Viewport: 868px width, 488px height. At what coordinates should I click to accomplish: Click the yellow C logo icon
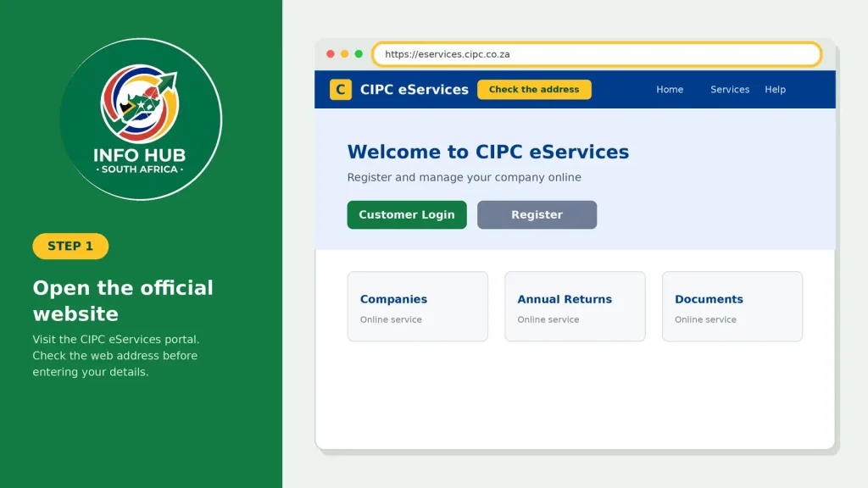tap(341, 90)
